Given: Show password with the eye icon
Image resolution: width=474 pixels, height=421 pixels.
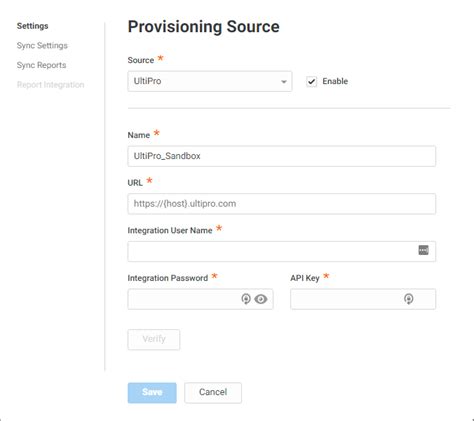Looking at the screenshot, I should click(261, 299).
